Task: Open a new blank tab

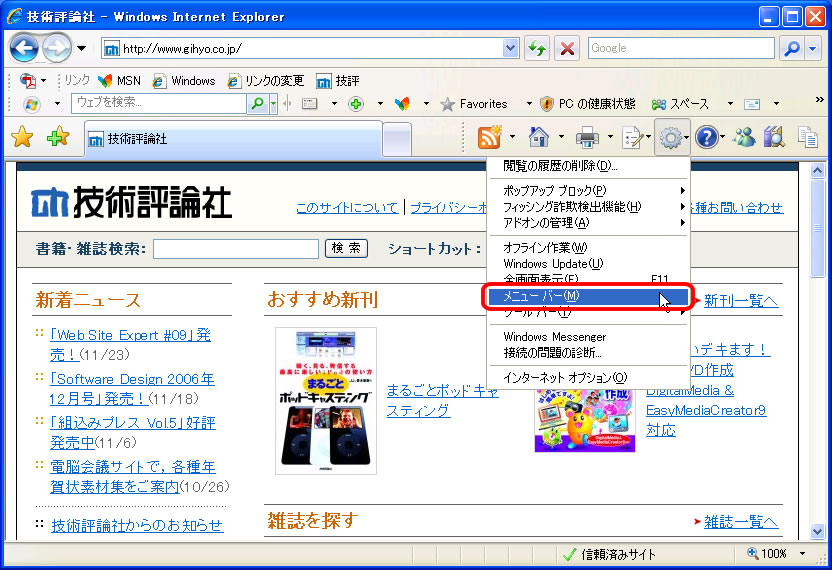Action: coord(397,140)
